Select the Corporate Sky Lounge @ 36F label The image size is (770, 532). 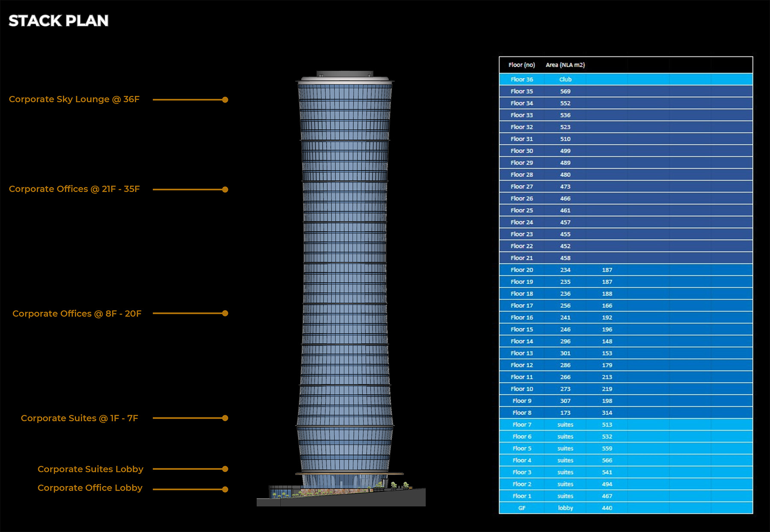pos(75,99)
